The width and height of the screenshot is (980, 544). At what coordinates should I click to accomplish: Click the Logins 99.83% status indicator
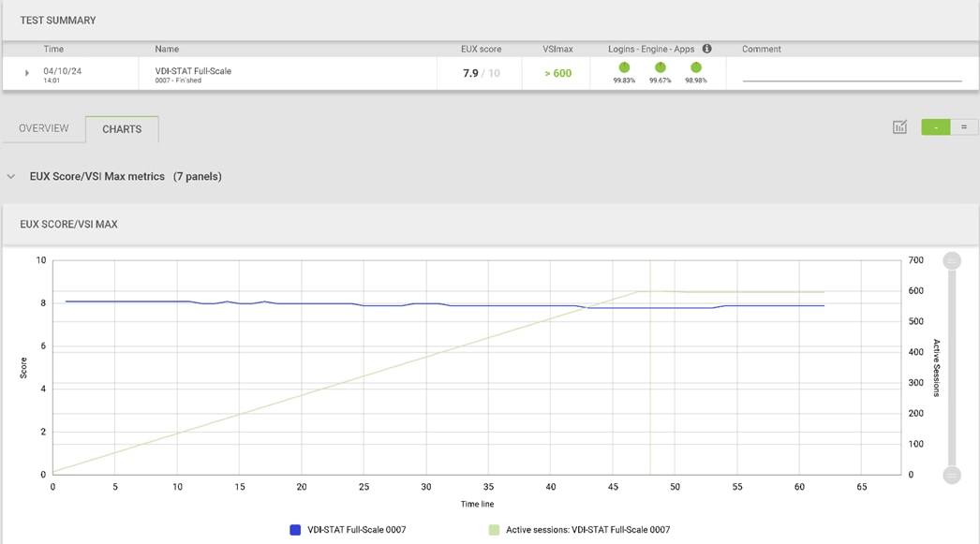click(x=624, y=67)
